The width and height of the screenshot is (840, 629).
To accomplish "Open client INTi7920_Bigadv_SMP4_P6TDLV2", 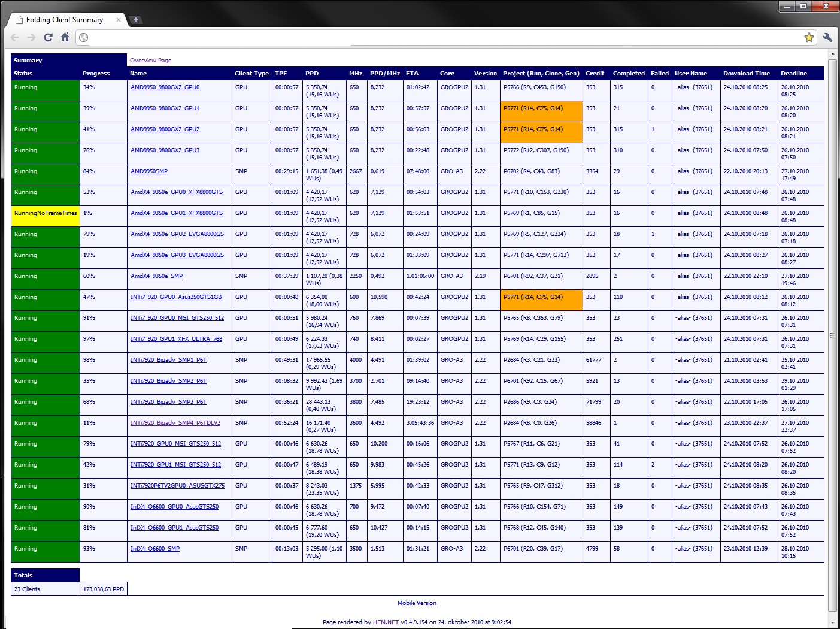I will (x=175, y=423).
